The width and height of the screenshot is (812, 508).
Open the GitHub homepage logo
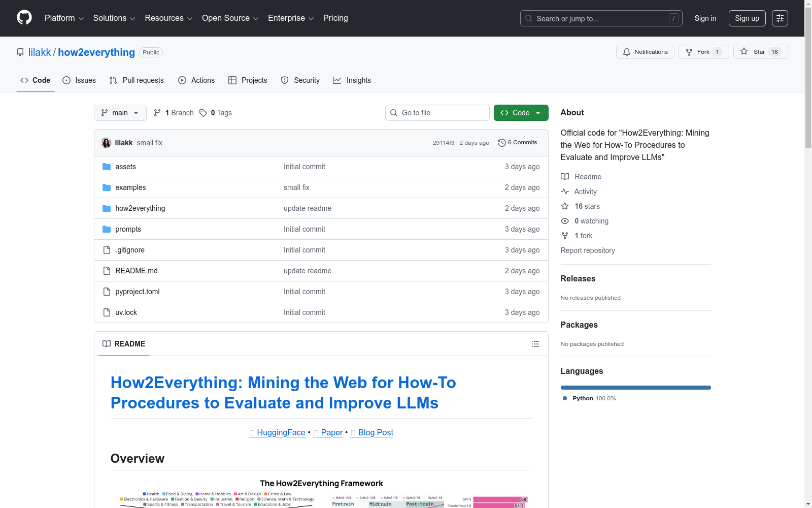[x=24, y=18]
